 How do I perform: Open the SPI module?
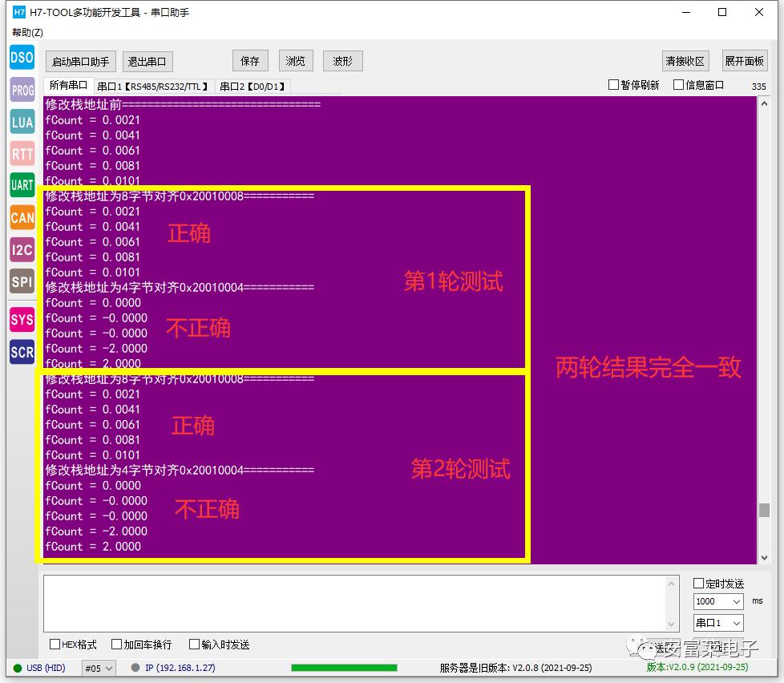click(22, 281)
